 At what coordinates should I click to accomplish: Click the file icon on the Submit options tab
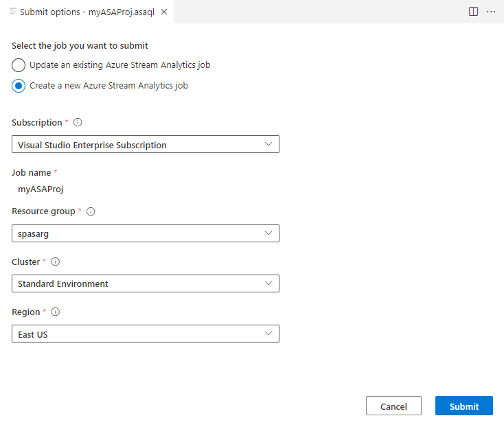(13, 12)
